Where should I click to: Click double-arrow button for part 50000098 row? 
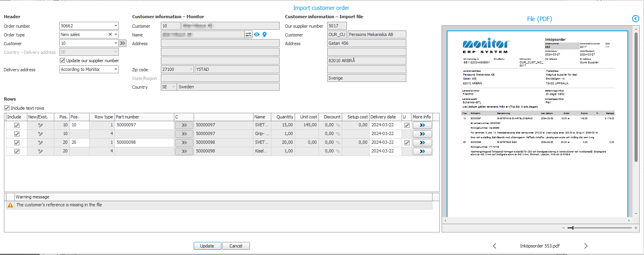(184, 143)
